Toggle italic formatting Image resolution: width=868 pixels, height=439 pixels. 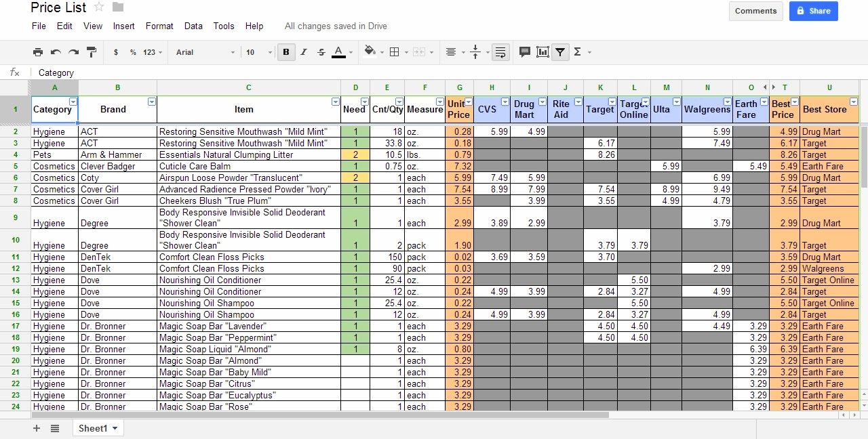coord(304,52)
